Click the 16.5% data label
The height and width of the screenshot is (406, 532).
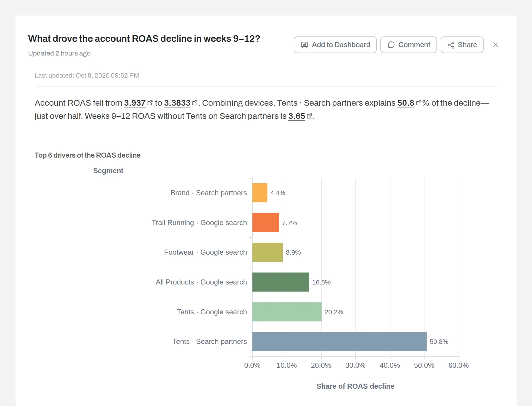point(321,282)
